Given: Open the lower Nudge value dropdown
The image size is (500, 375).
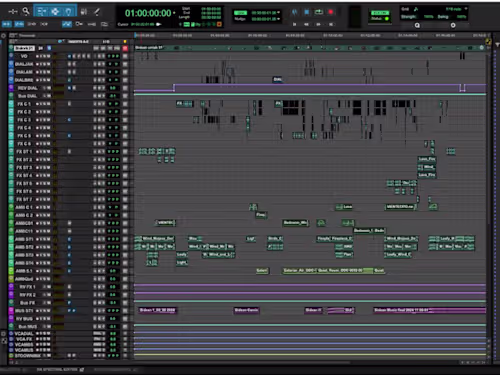Looking at the screenshot, I should tap(278, 19).
